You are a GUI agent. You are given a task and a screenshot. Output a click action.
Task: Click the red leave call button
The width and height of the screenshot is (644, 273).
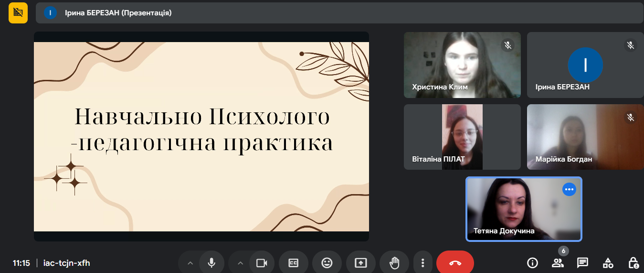pos(455,262)
